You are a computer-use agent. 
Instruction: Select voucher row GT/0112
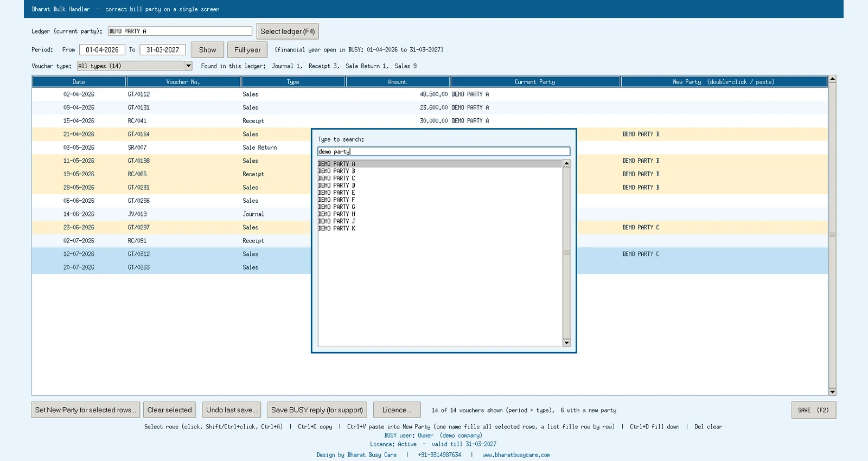(430, 94)
